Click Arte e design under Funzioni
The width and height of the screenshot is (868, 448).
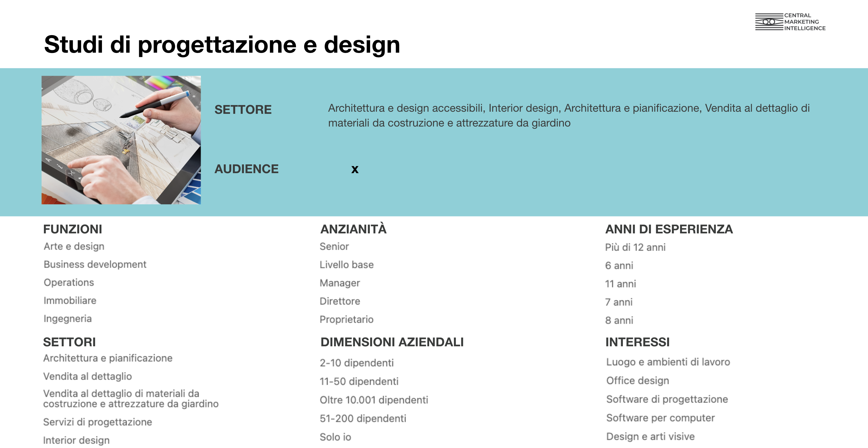(x=74, y=246)
